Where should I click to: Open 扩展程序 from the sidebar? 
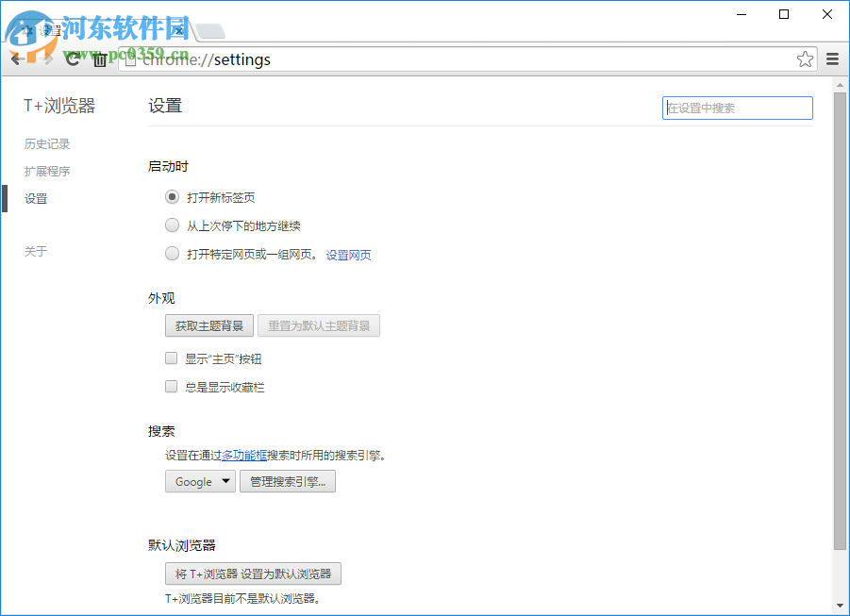pos(47,171)
